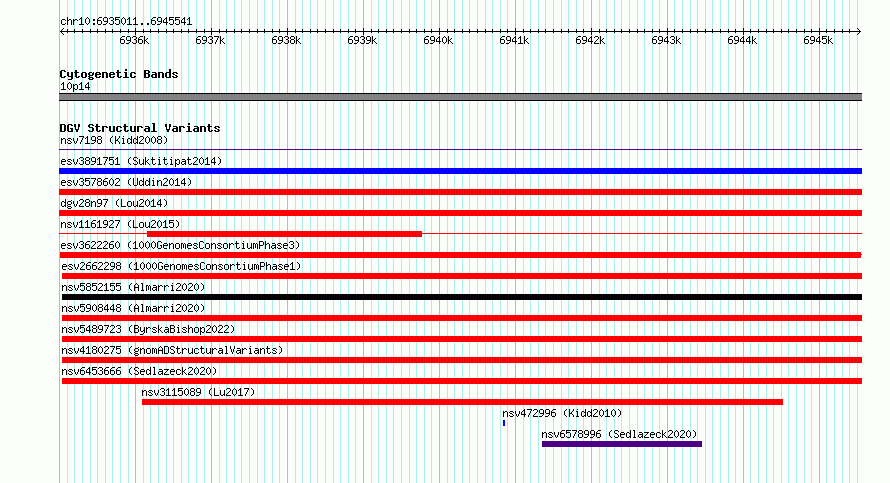Click the chr10:6935011..6945541 region label
Viewport: 890px width, 483px height.
[x=126, y=22]
